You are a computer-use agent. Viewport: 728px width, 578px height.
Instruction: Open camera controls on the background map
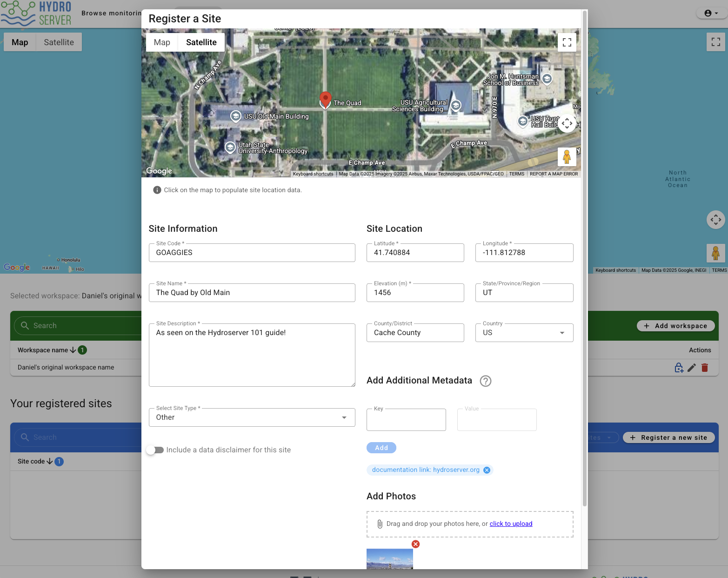point(715,219)
